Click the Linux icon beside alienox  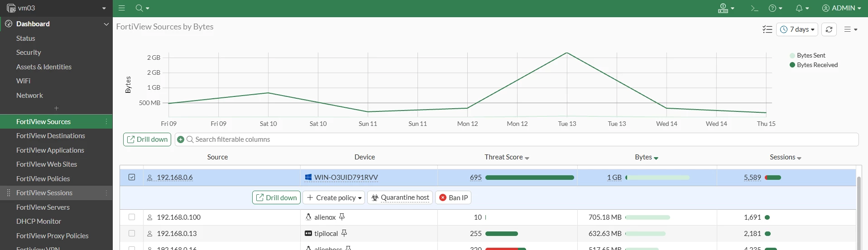pyautogui.click(x=308, y=217)
